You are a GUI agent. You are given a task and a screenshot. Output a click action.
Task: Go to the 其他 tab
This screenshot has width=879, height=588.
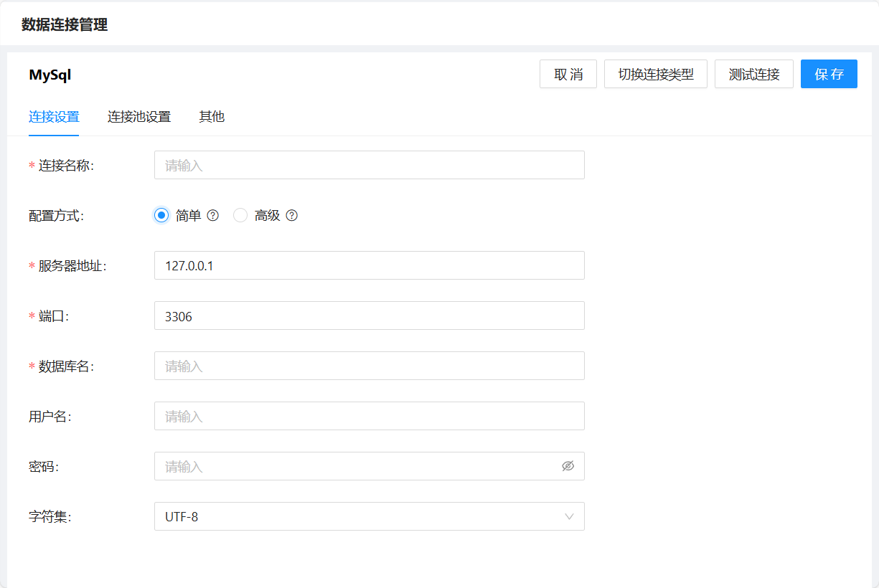point(212,117)
